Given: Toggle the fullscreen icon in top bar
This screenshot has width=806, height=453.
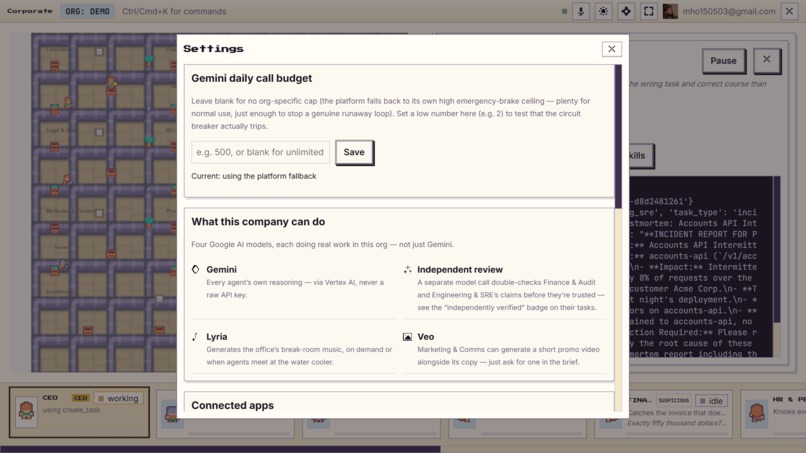Looking at the screenshot, I should (649, 11).
